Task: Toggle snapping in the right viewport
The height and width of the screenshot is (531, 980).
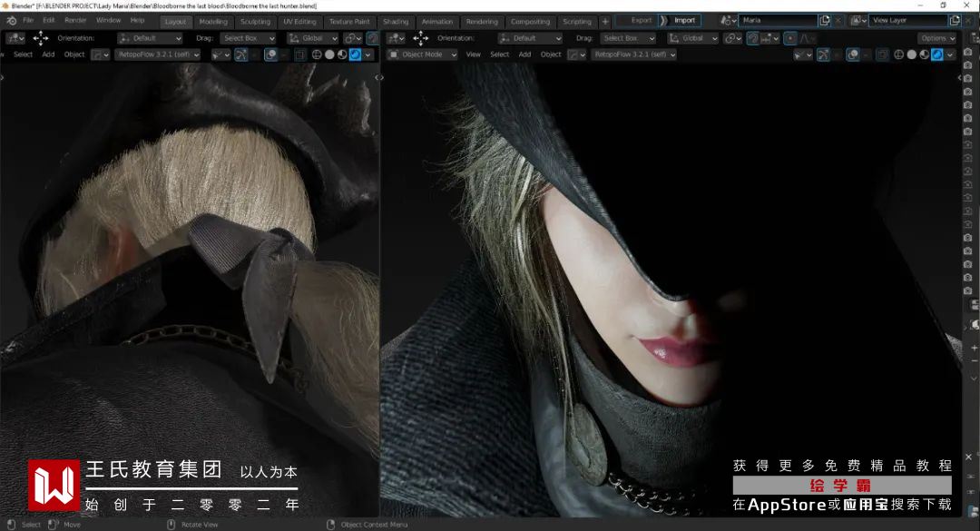Action: pos(752,38)
